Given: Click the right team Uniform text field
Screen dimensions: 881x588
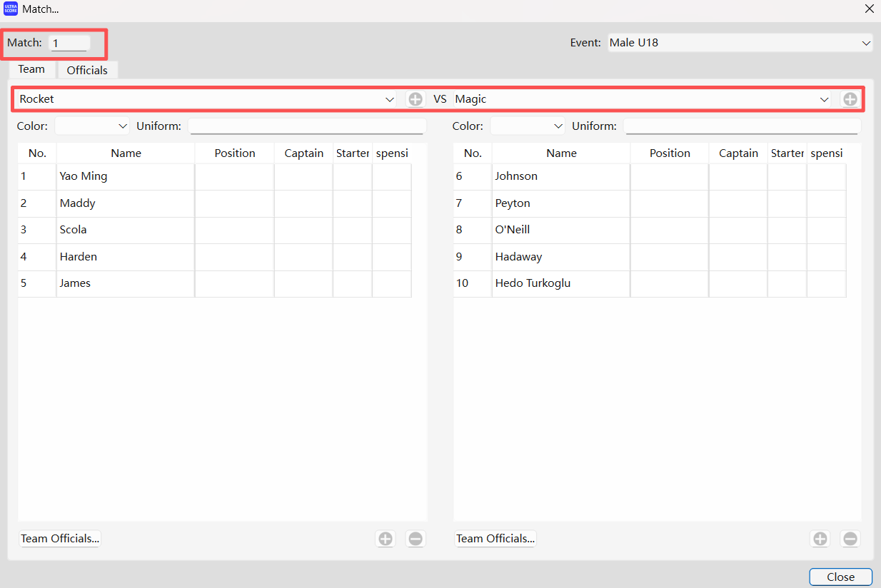Looking at the screenshot, I should pyautogui.click(x=742, y=126).
